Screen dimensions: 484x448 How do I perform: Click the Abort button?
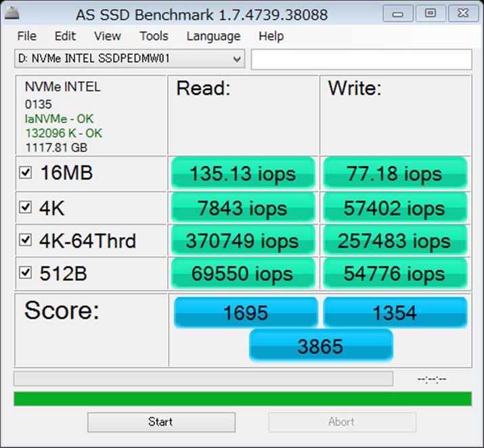point(341,422)
